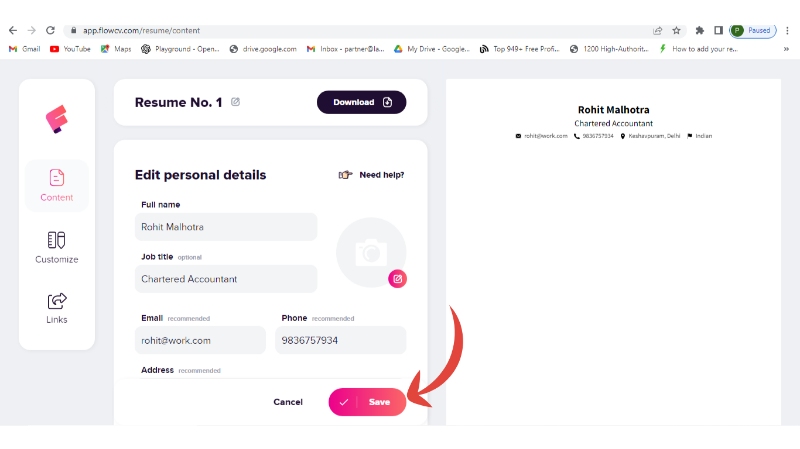Open the Links section in sidebar
The image size is (800, 449).
click(57, 307)
